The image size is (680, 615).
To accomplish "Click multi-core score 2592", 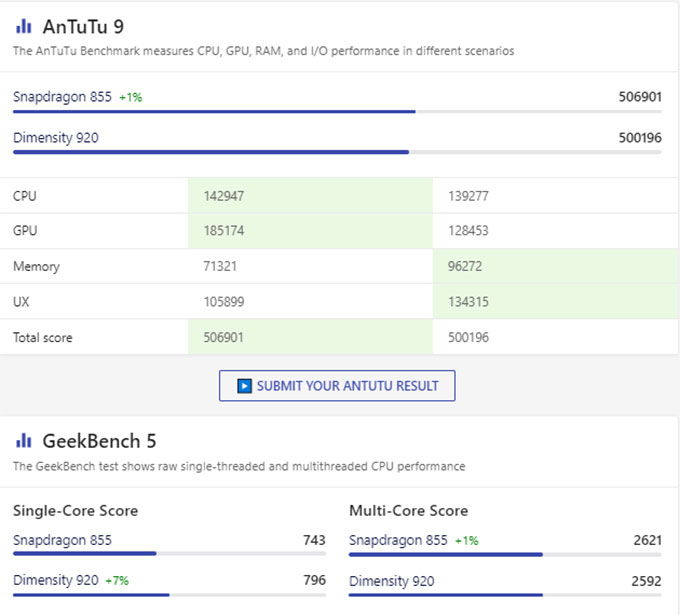I will click(647, 581).
